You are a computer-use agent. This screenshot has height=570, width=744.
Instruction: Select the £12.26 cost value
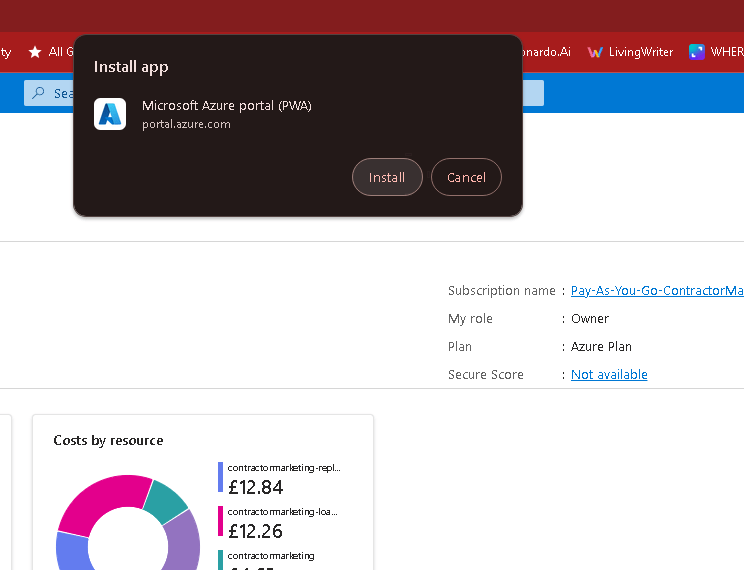point(255,531)
